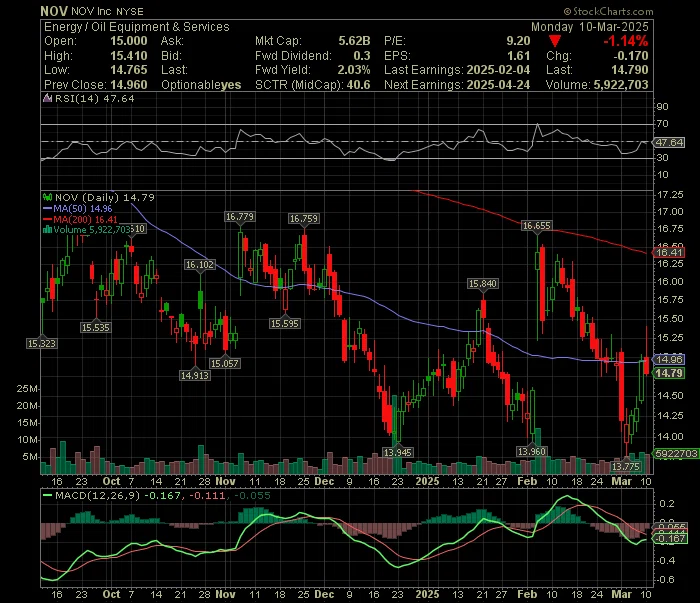
Task: Click the 'NOV (Daily) 14.79' legend entry
Action: 105,197
